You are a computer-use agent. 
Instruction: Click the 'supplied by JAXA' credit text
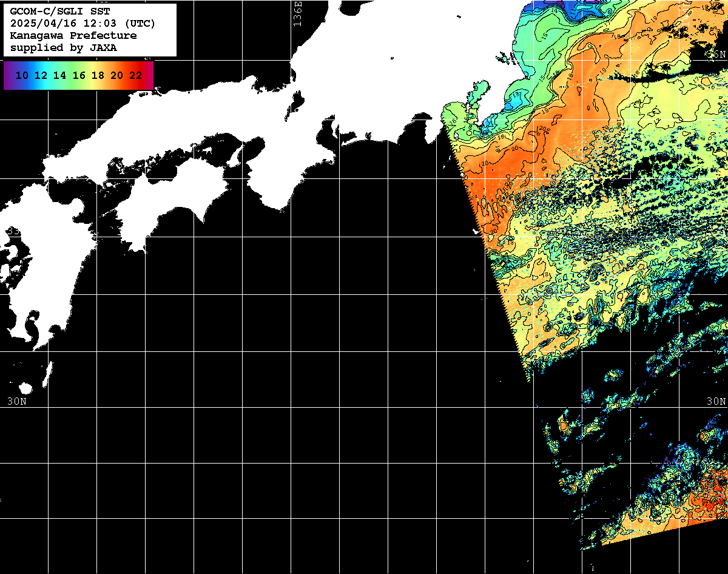click(x=64, y=47)
